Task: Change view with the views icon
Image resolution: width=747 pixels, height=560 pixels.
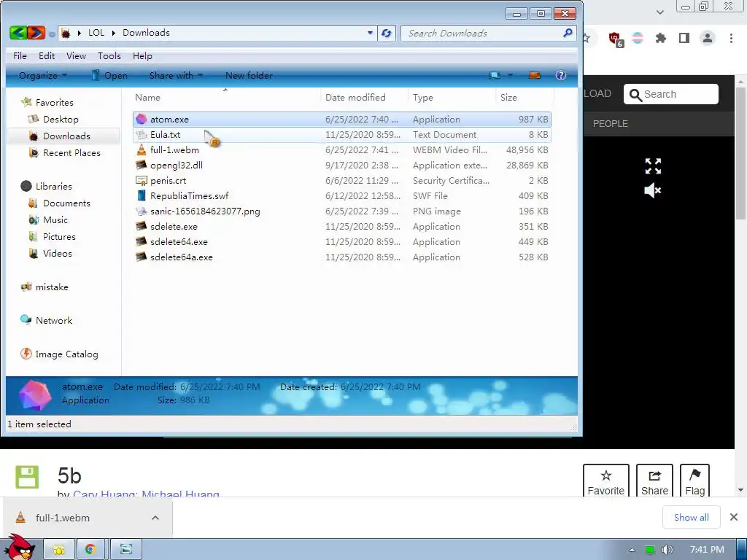Action: [495, 75]
